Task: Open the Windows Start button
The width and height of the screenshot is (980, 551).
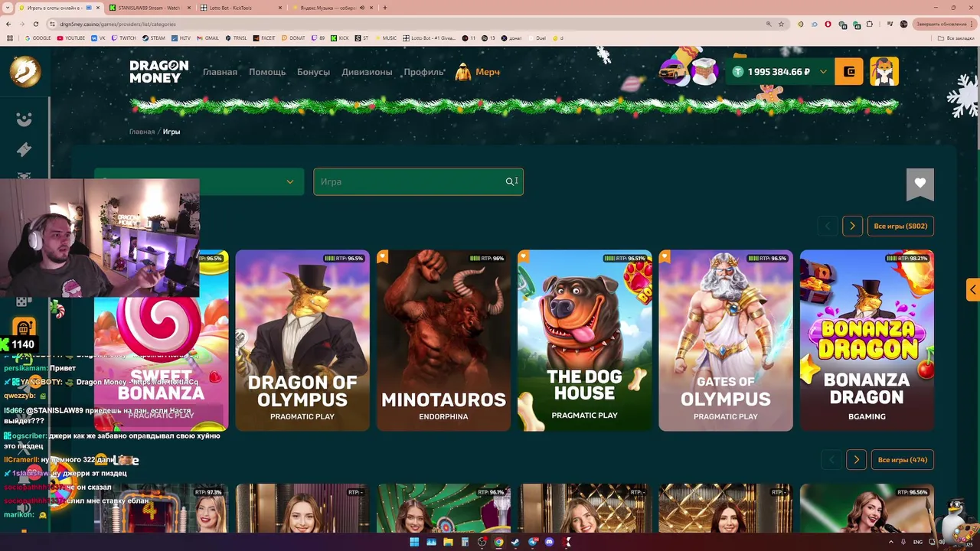Action: [x=414, y=542]
